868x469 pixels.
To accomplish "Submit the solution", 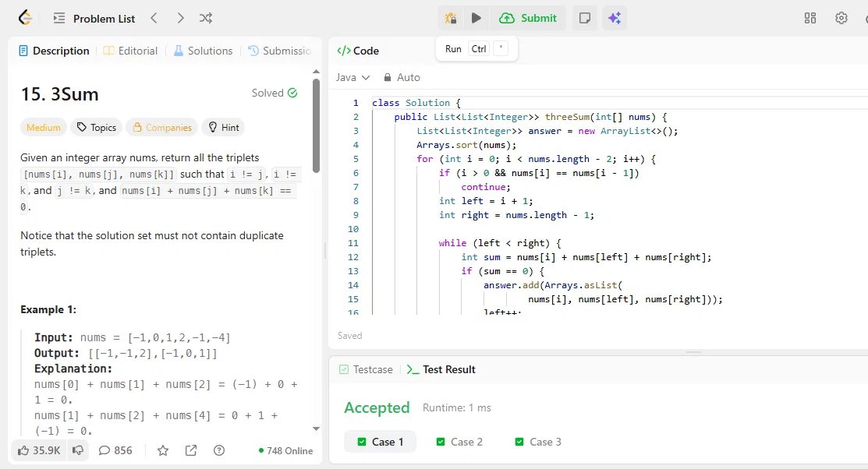I will point(527,18).
